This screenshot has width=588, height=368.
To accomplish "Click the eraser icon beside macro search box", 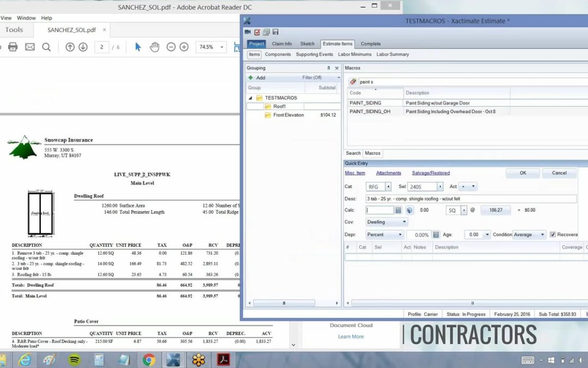I will [x=352, y=81].
